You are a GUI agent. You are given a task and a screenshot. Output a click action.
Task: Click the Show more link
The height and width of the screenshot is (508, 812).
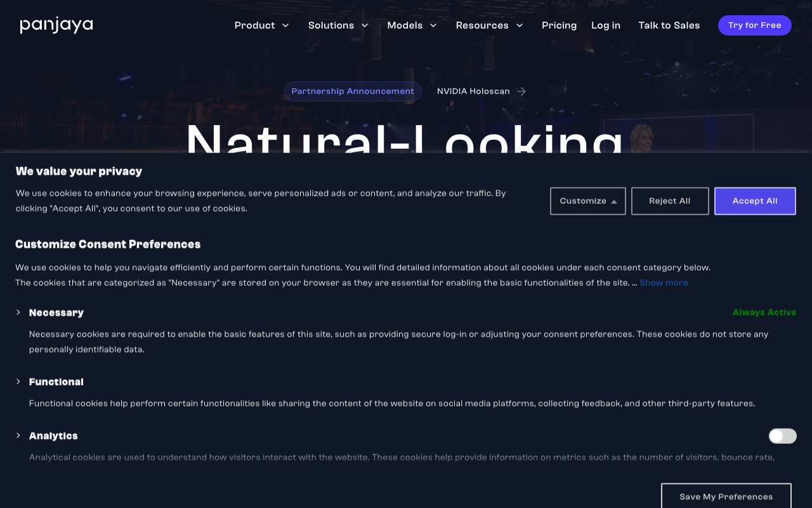tap(664, 283)
